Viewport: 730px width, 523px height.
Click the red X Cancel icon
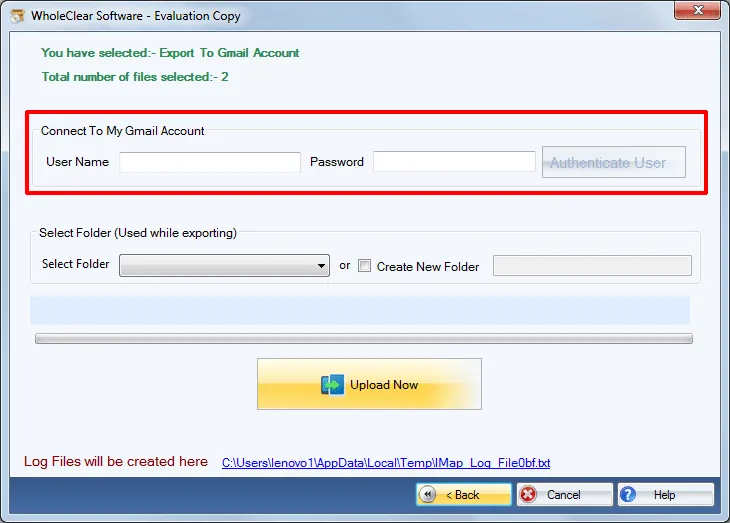[x=528, y=495]
